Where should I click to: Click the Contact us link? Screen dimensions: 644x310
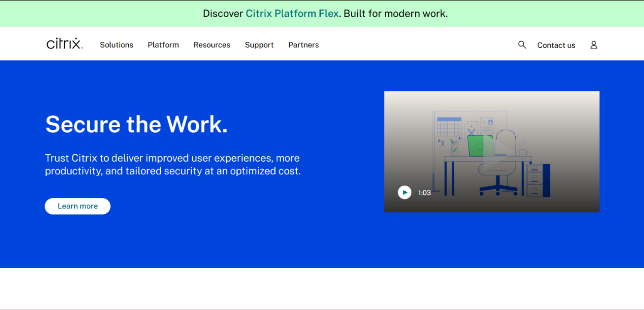click(x=556, y=45)
